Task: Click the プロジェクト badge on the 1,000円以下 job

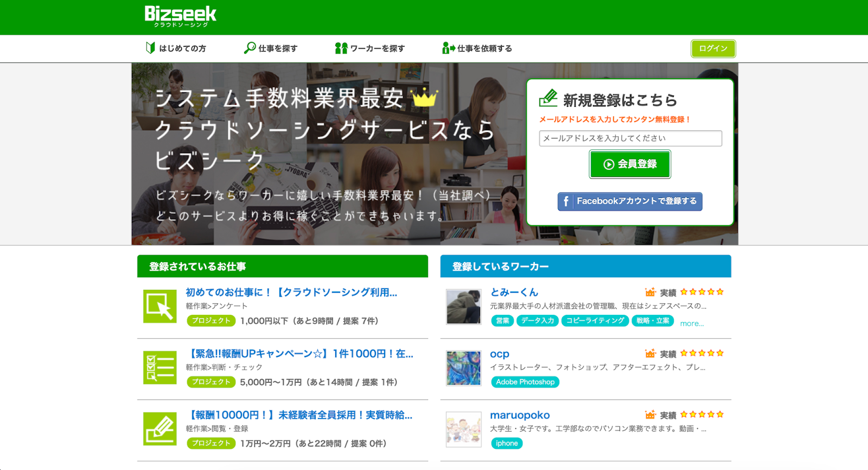Action: coord(211,321)
